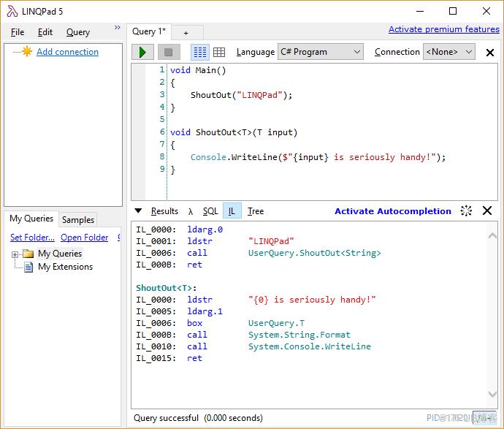Click the Open Folder link
This screenshot has width=504, height=429.
tap(85, 238)
